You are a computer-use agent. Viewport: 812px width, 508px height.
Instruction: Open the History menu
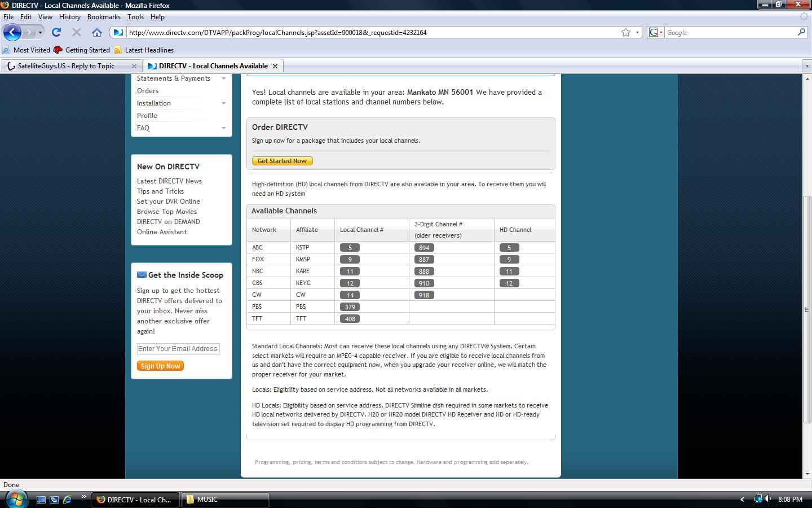tap(70, 17)
